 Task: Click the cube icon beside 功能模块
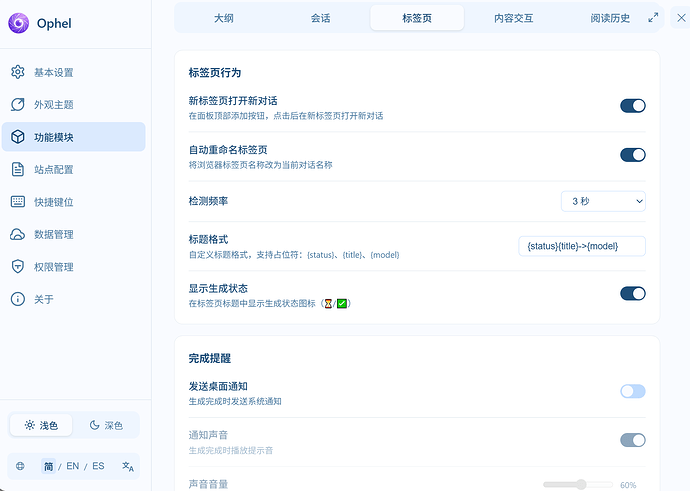tap(18, 137)
